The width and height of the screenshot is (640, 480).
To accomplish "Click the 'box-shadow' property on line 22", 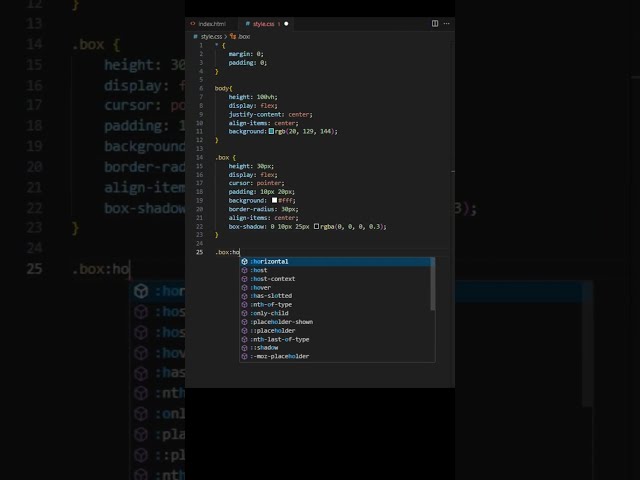I will [246, 227].
